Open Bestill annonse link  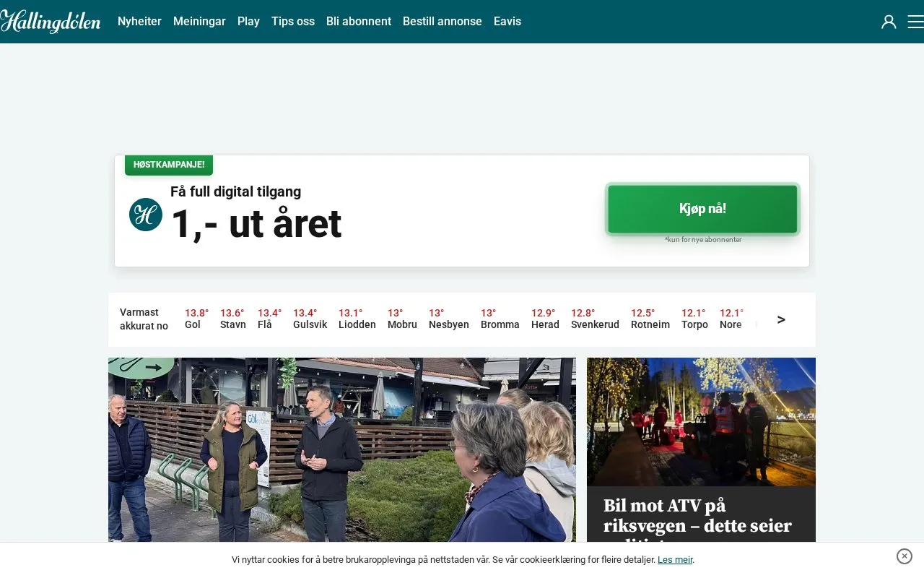click(443, 22)
